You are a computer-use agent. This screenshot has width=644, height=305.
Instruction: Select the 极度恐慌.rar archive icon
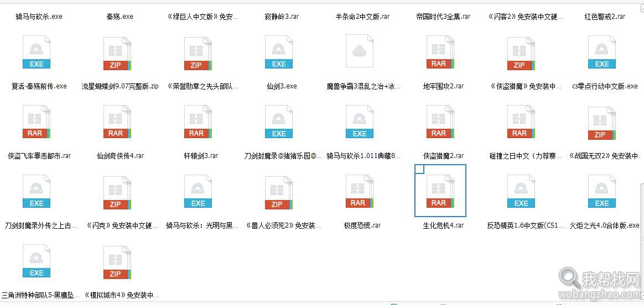tap(360, 191)
